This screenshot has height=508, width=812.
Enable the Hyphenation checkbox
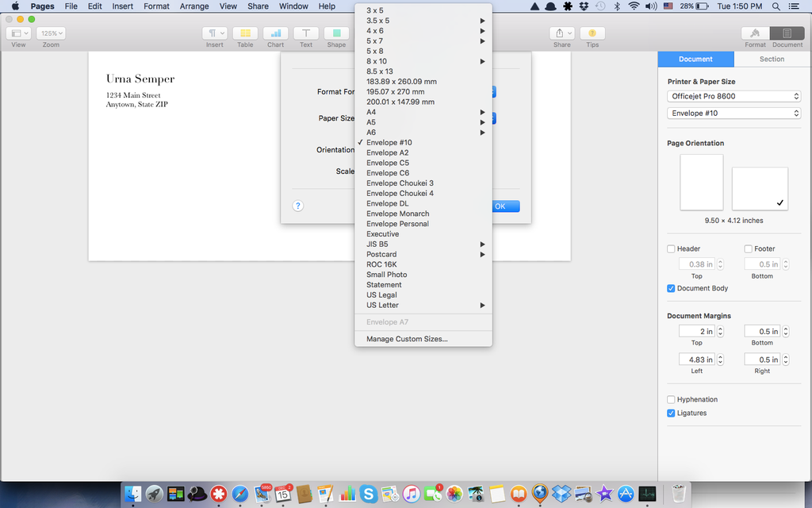point(671,400)
